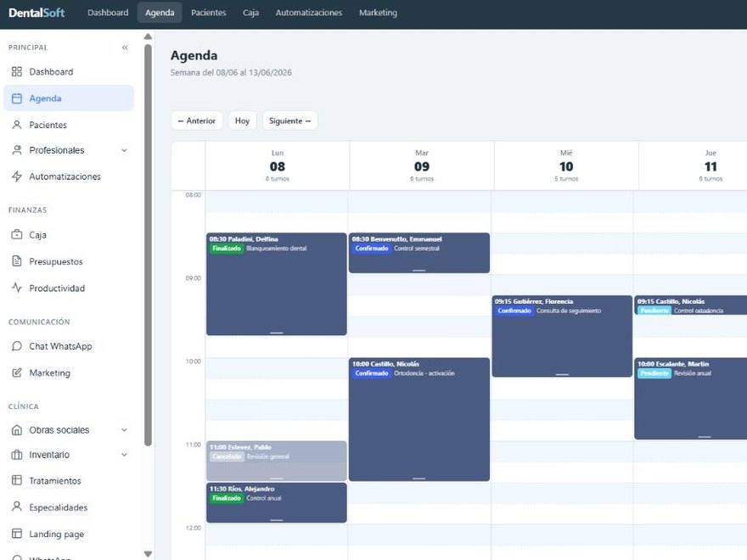Click the Presupuestos document icon
The width and height of the screenshot is (747, 560).
point(17,261)
